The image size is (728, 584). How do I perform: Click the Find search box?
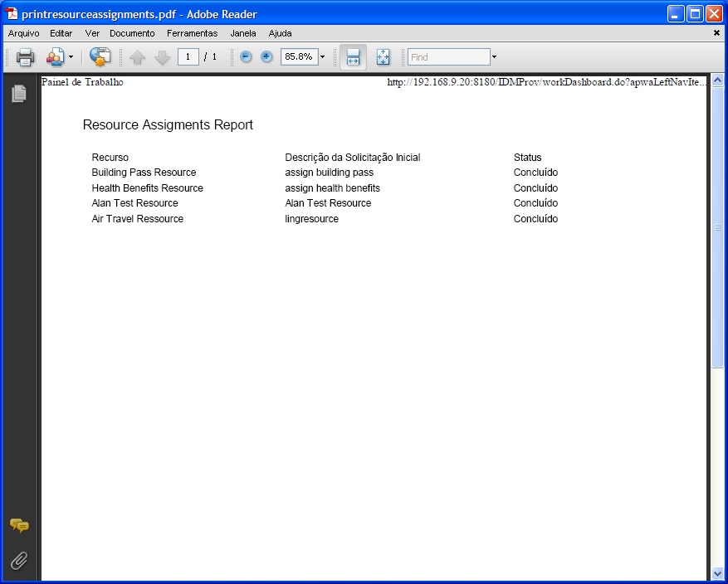point(449,57)
